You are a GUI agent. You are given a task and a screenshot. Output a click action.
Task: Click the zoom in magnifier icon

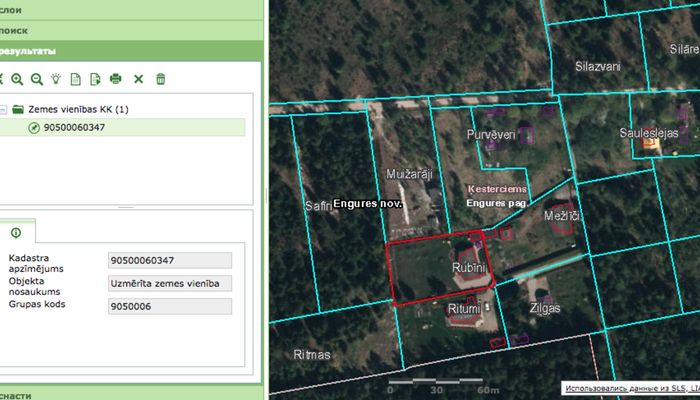(x=16, y=79)
